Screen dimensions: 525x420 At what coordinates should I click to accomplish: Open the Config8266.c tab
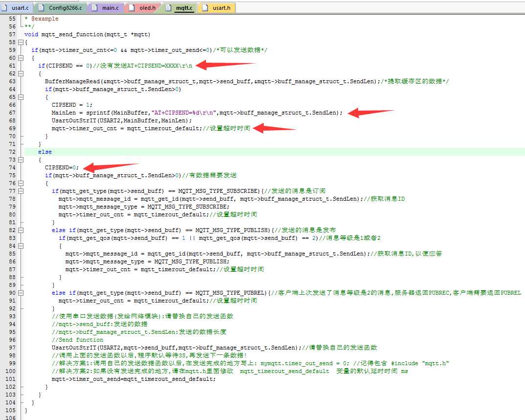[x=60, y=8]
